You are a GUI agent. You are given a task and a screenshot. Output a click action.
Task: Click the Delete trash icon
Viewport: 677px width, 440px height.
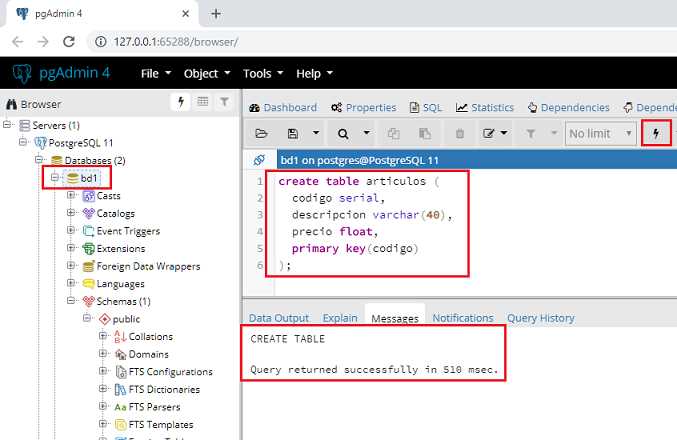click(x=460, y=133)
